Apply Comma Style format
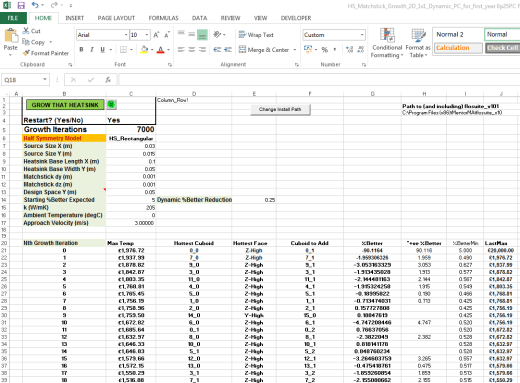The image size is (520, 383). pyautogui.click(x=335, y=50)
